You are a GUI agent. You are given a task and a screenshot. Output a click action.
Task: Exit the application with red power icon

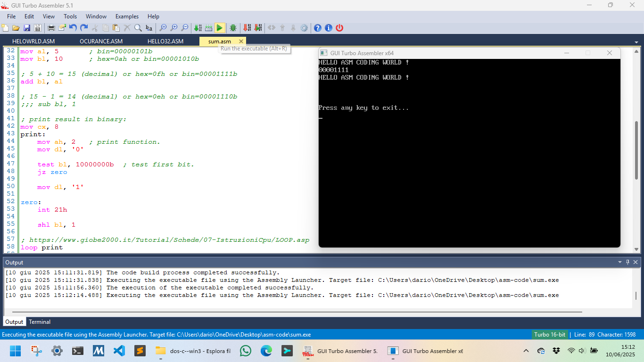(339, 28)
